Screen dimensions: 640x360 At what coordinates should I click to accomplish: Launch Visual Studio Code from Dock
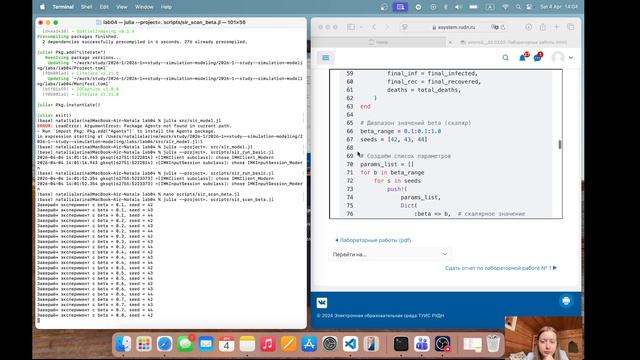coord(351,344)
